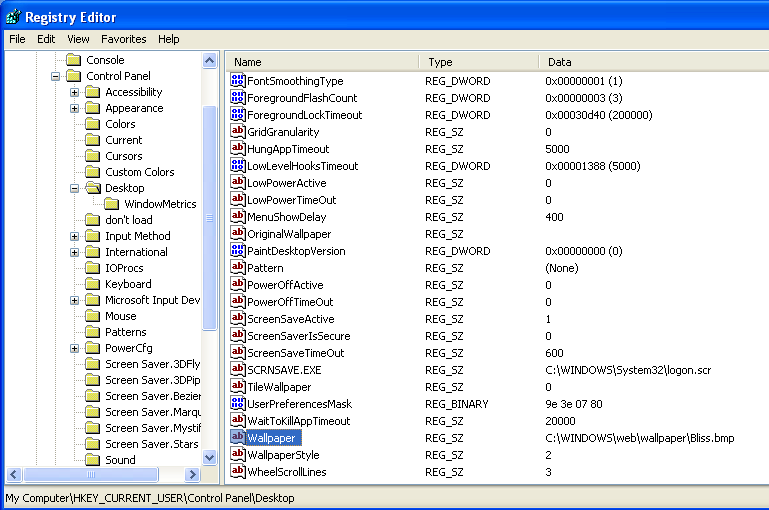Click the WheelScrollLines string value icon
This screenshot has width=769, height=510.
pyautogui.click(x=238, y=471)
